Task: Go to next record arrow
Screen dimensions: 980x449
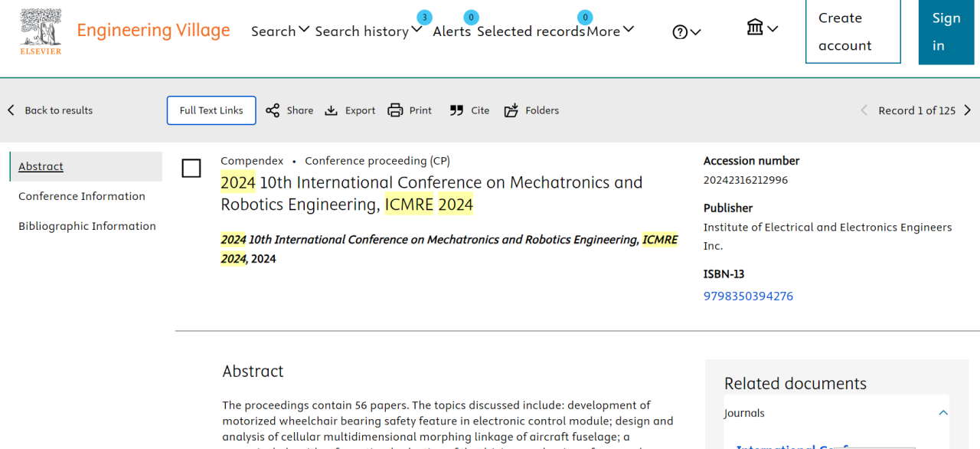Action: pos(968,110)
